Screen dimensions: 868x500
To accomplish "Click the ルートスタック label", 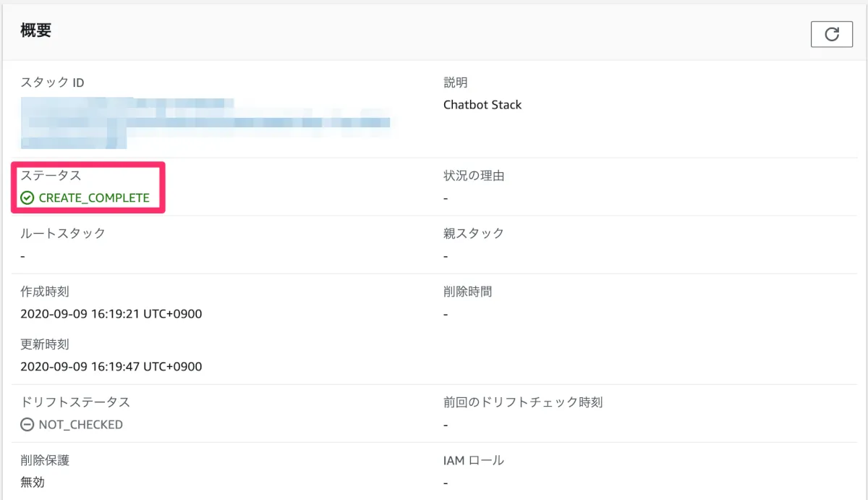I will (62, 233).
